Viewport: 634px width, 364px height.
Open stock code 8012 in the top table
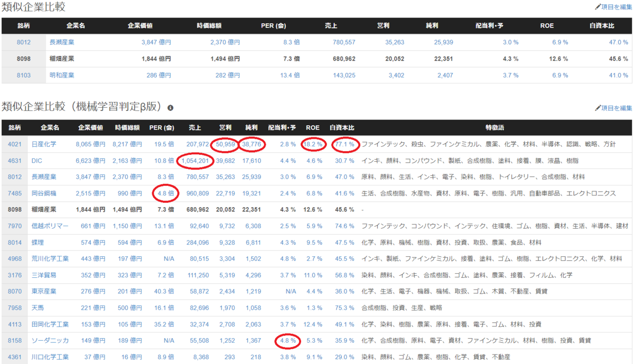coord(23,42)
